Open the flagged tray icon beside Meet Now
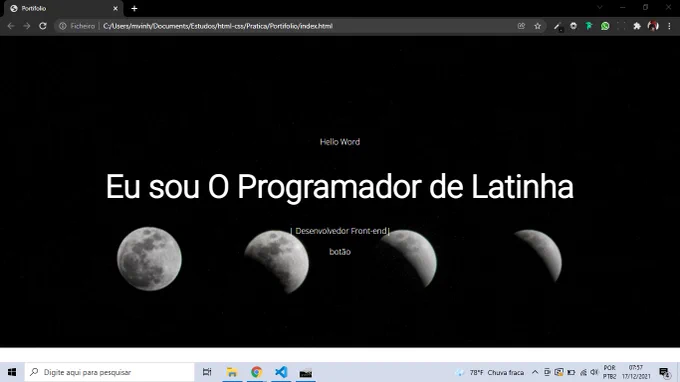Viewport: 680px width, 382px height. 559,372
